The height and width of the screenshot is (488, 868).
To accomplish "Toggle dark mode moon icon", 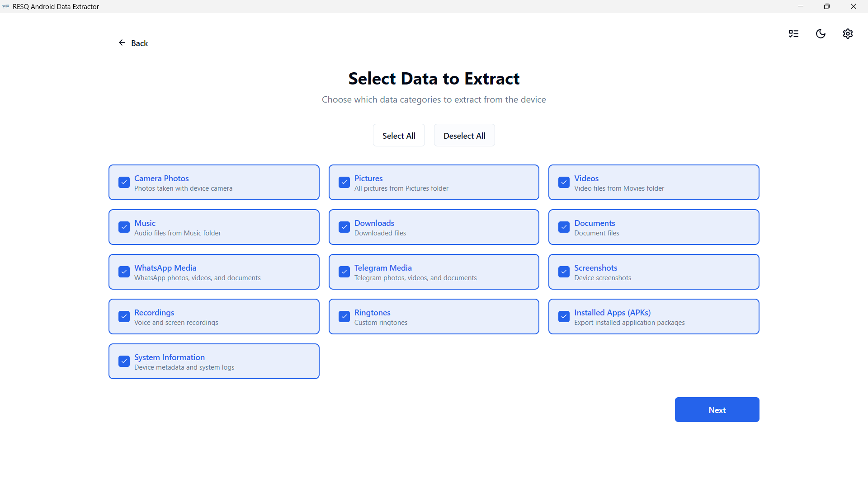I will coord(821,34).
